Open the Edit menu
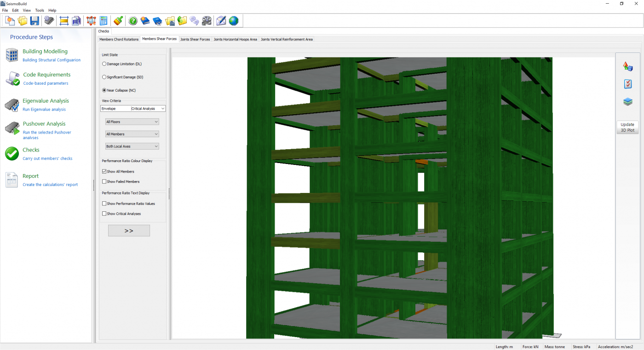The width and height of the screenshot is (644, 350). click(16, 10)
